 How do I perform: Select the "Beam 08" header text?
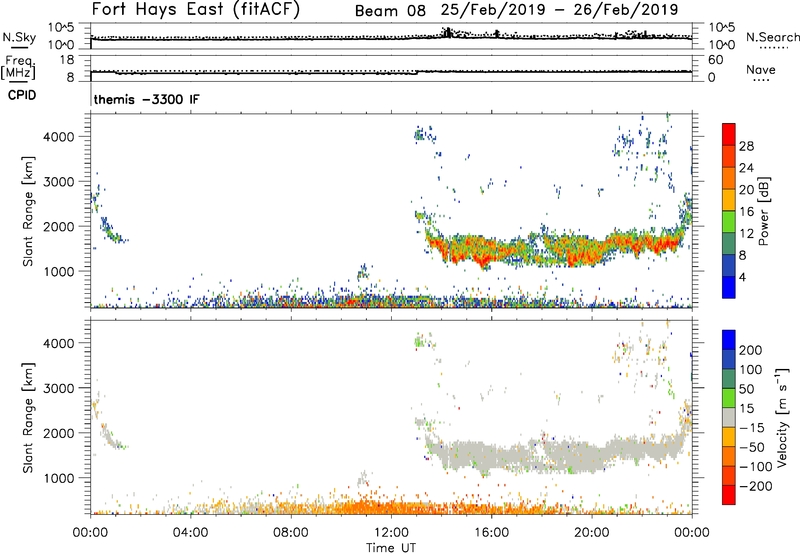[x=390, y=11]
